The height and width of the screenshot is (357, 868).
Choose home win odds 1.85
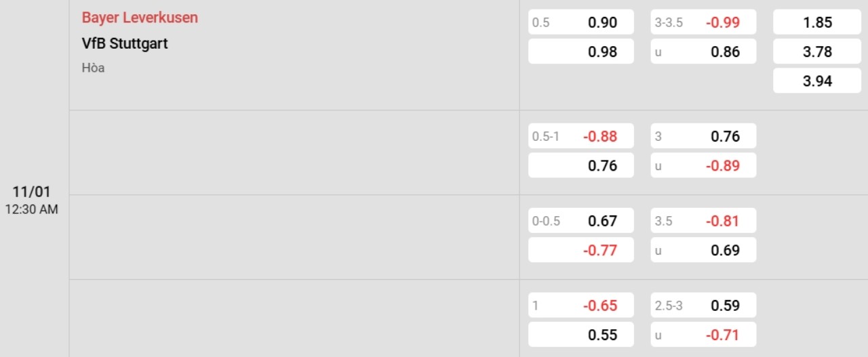pos(817,22)
